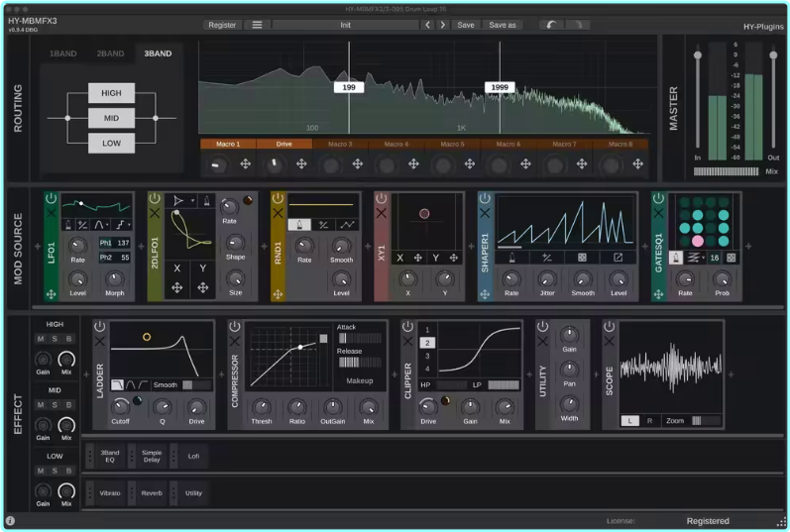Image resolution: width=790 pixels, height=532 pixels.
Task: Click 2DLFO1 X output assign crosshair
Action: [176, 287]
